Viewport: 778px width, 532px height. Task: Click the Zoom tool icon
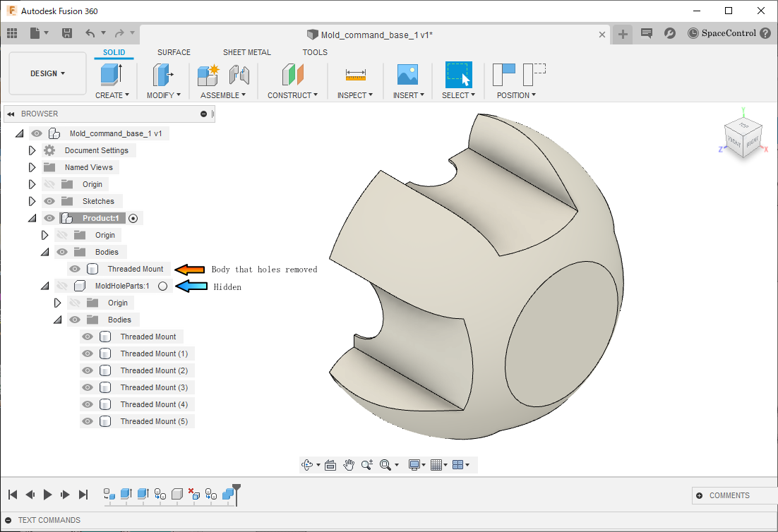point(366,464)
